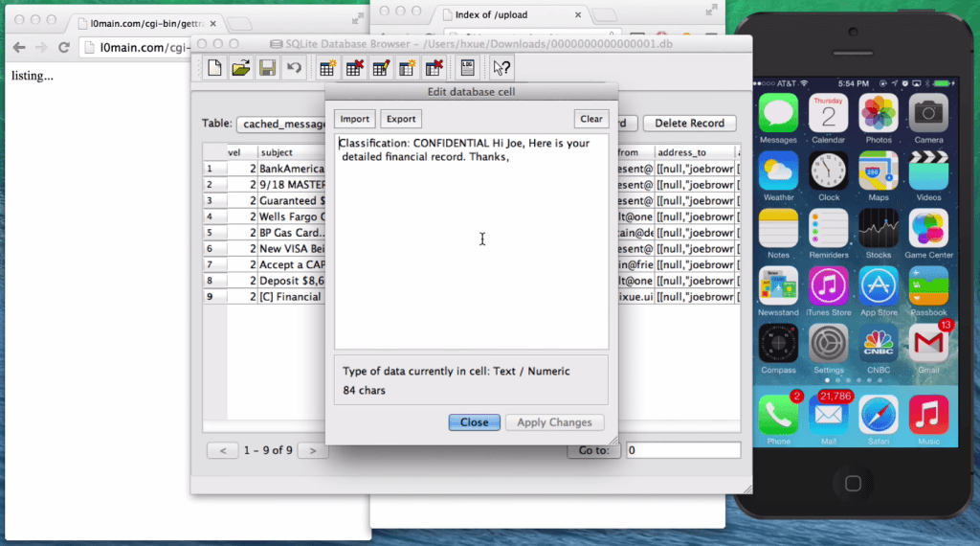Open the Weather app on the iPhone

778,171
